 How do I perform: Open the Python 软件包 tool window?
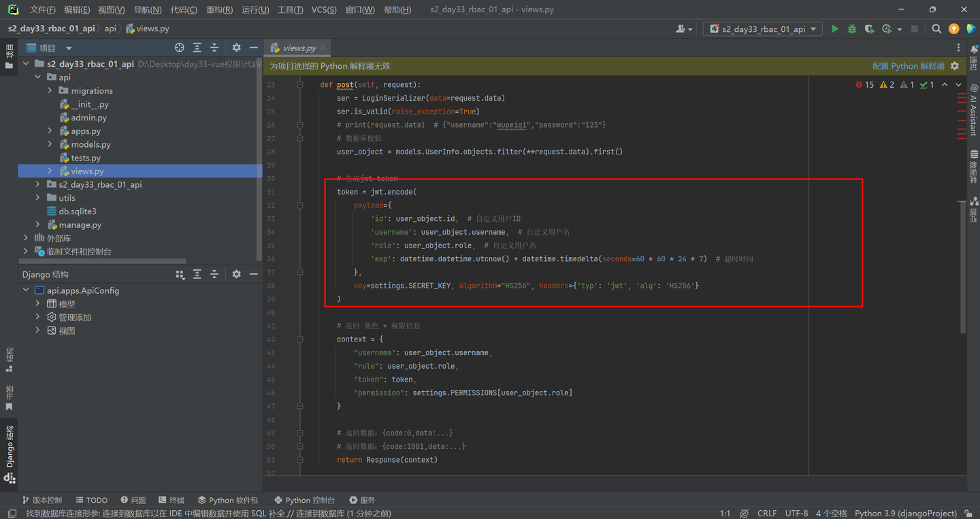(228, 500)
